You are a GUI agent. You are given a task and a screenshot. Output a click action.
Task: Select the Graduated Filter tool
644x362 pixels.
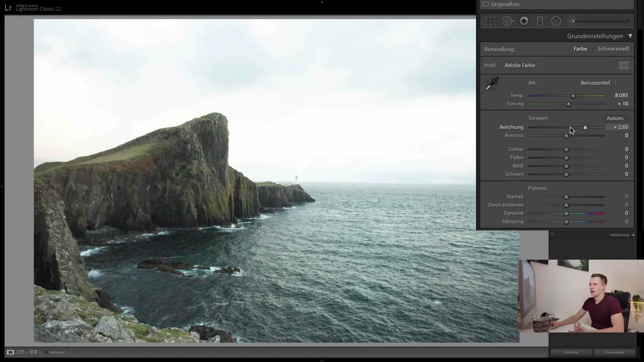click(x=540, y=21)
